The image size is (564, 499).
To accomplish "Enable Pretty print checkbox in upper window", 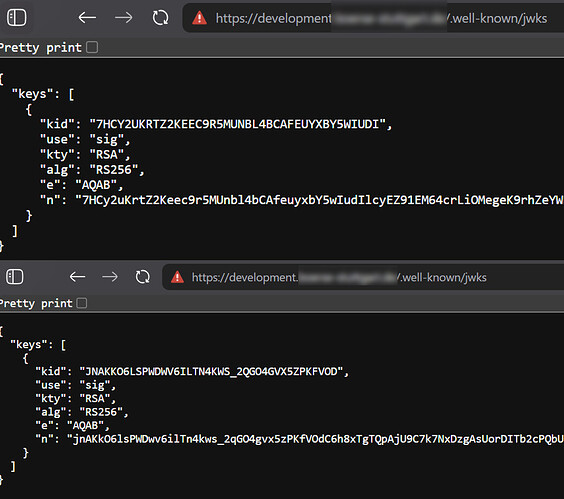I will (92, 47).
